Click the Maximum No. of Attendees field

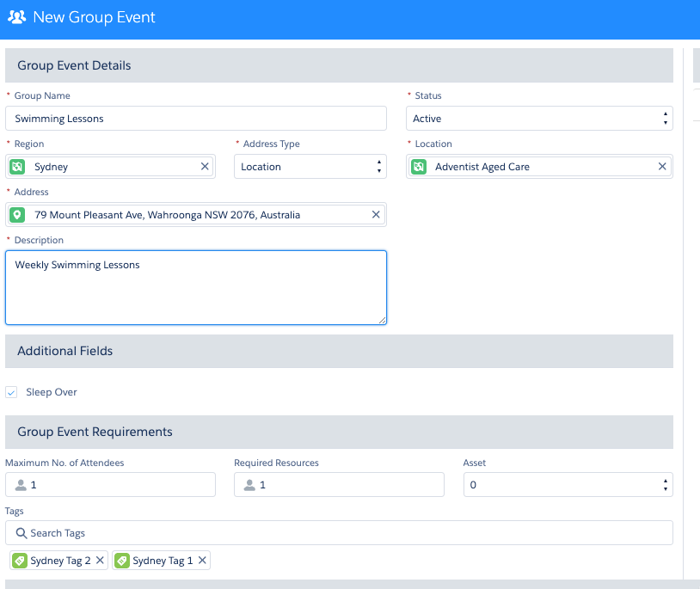click(110, 485)
